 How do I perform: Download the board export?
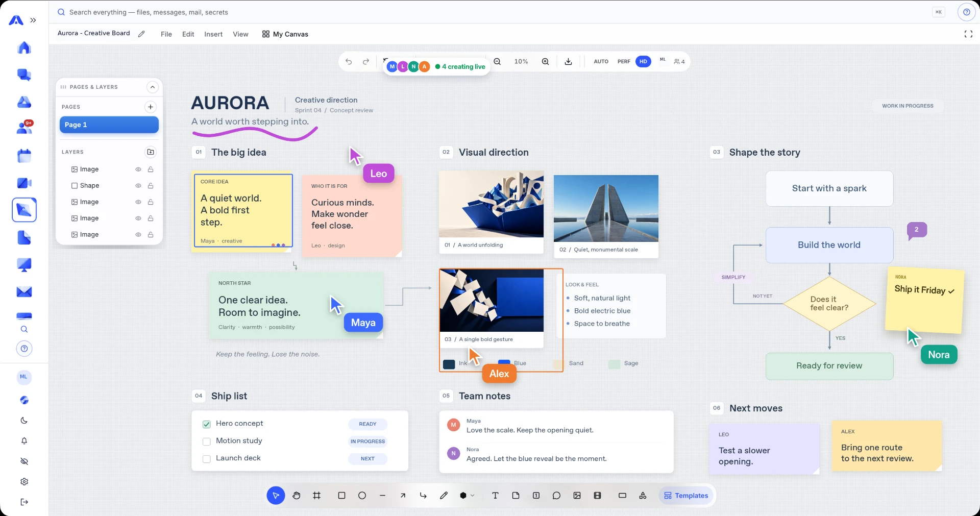pos(568,62)
